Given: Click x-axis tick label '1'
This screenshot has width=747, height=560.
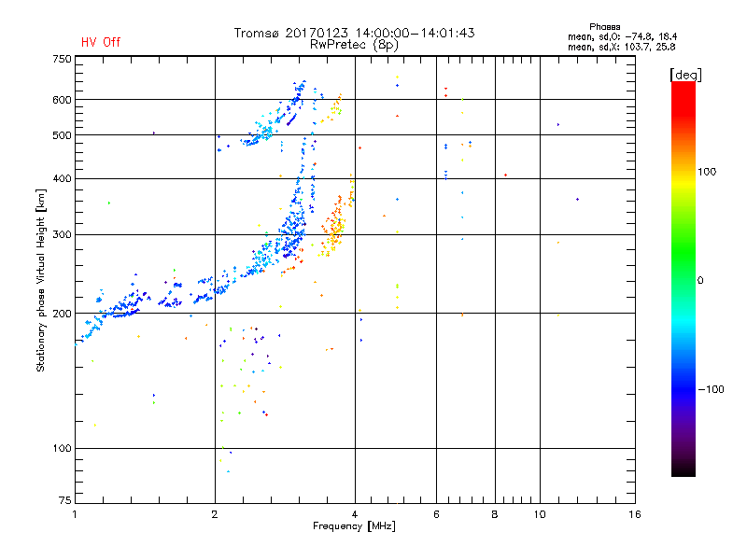Looking at the screenshot, I should click(75, 514).
